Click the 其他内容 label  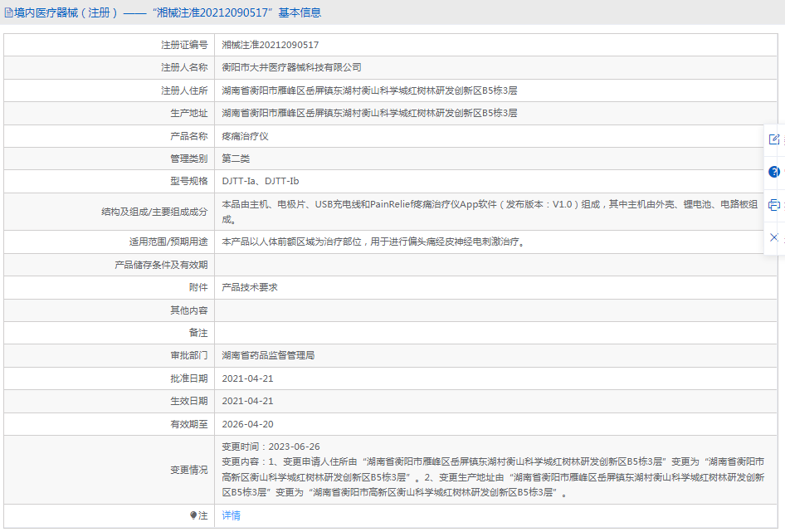point(188,310)
